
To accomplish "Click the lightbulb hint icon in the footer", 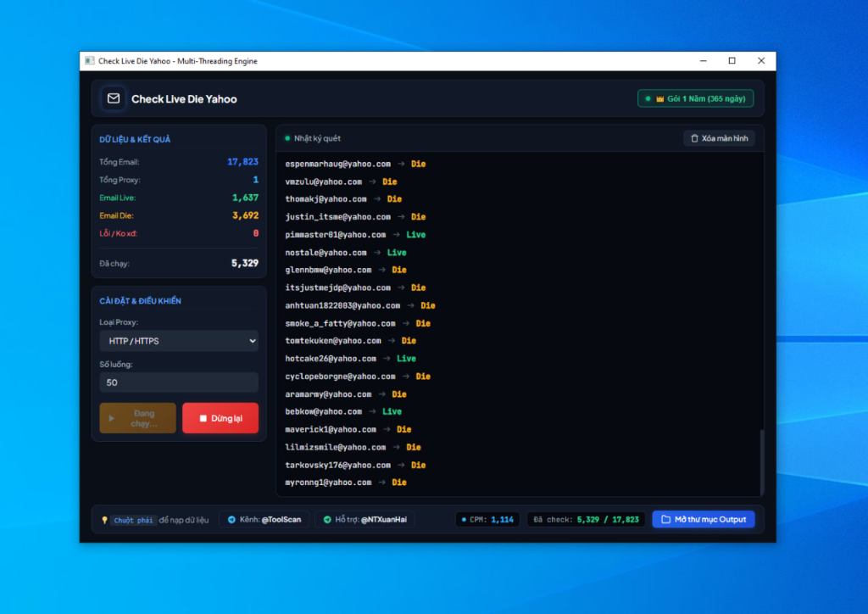I will click(104, 520).
